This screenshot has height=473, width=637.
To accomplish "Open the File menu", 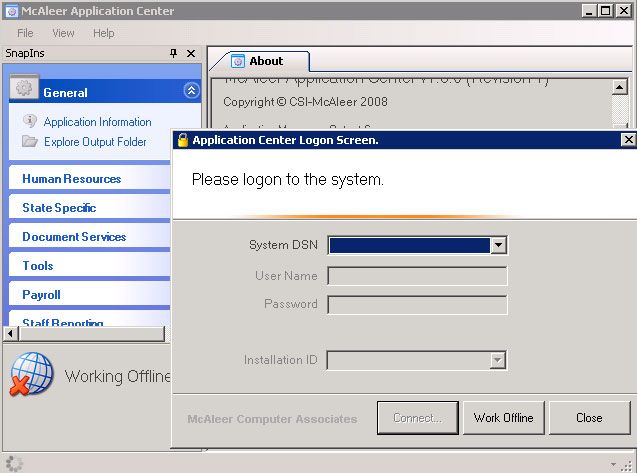I will (x=25, y=33).
